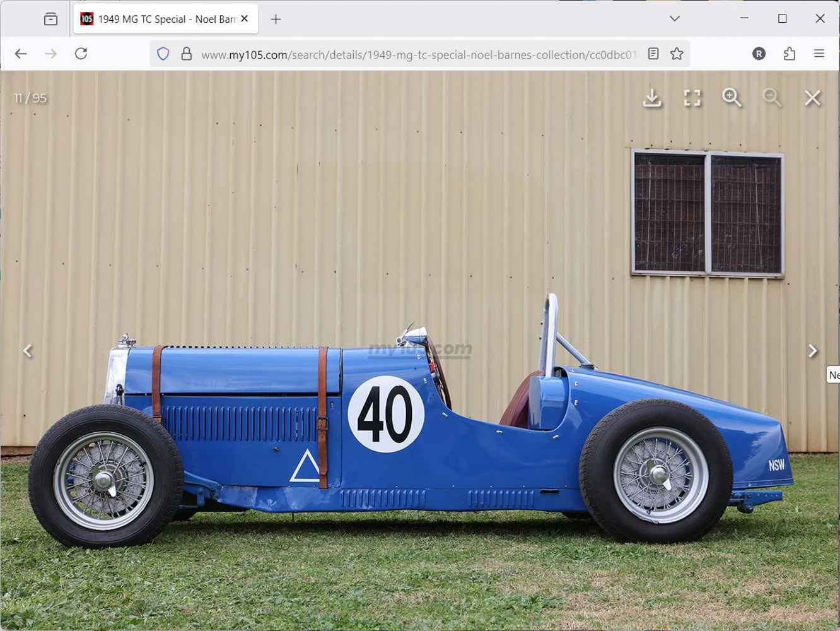The image size is (840, 631).
Task: Zoom in on the car photo
Action: [732, 98]
